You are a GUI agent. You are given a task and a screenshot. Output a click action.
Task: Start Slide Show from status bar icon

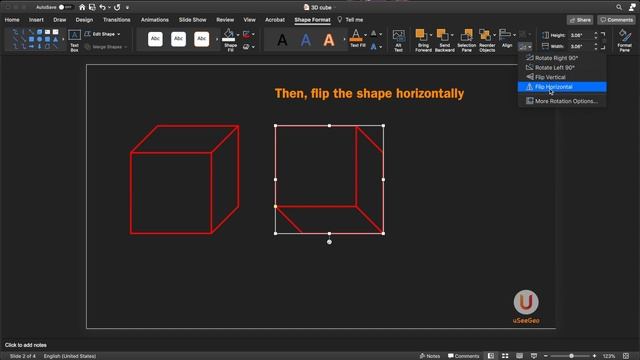534,356
